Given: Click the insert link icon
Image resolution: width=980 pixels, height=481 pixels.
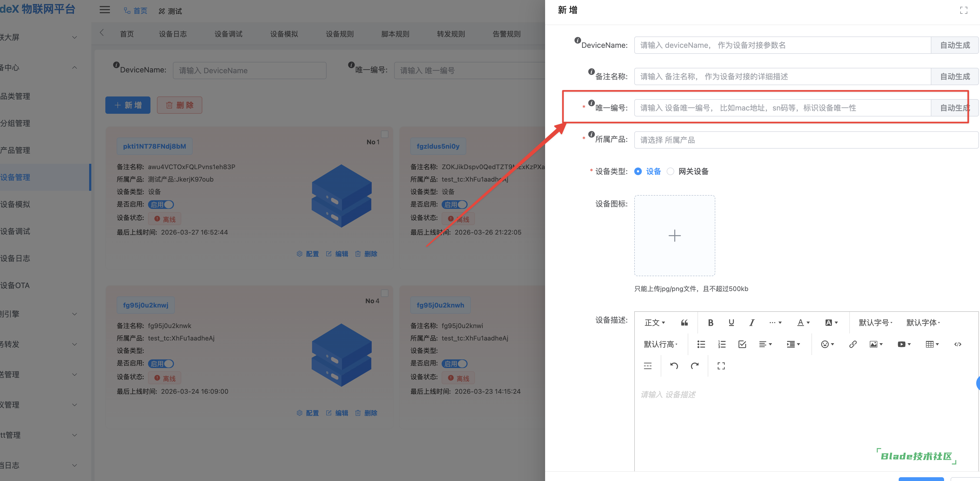Looking at the screenshot, I should coord(853,344).
